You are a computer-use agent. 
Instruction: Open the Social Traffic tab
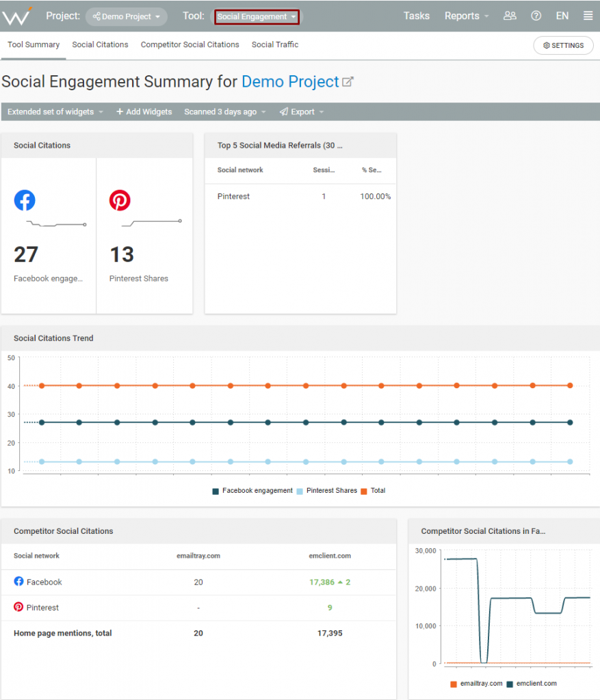[275, 44]
